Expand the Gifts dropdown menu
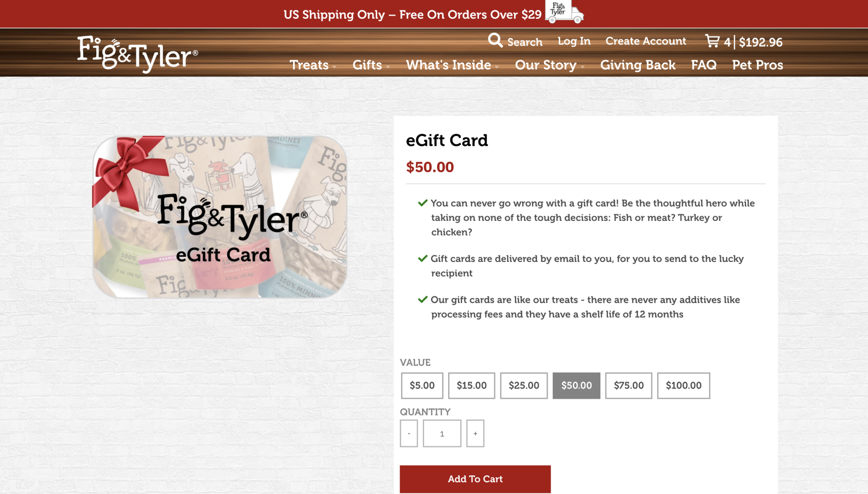Screen dimensions: 868x494 click(x=371, y=65)
